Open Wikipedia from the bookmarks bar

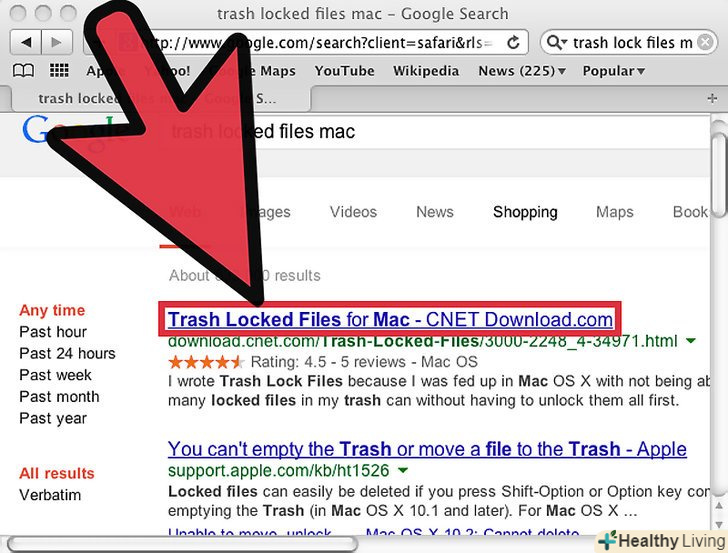pyautogui.click(x=426, y=71)
